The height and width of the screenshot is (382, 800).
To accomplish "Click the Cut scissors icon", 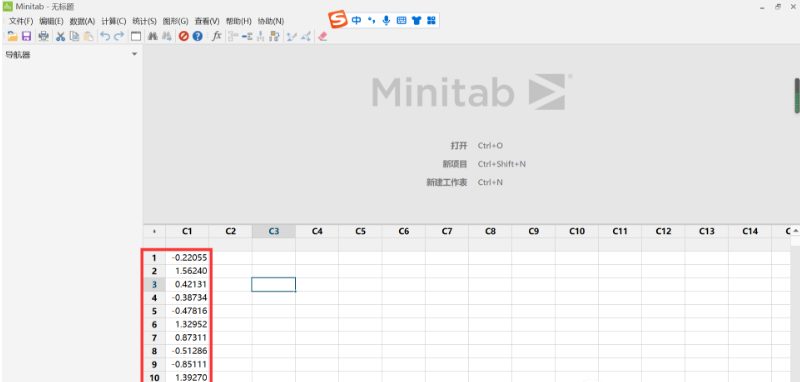I will [x=60, y=36].
